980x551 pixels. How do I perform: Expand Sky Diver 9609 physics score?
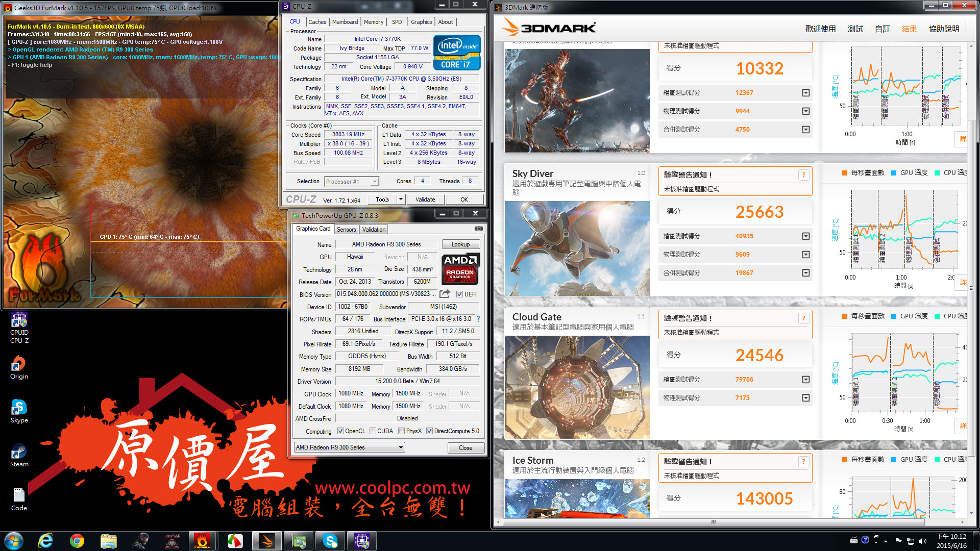tap(806, 255)
